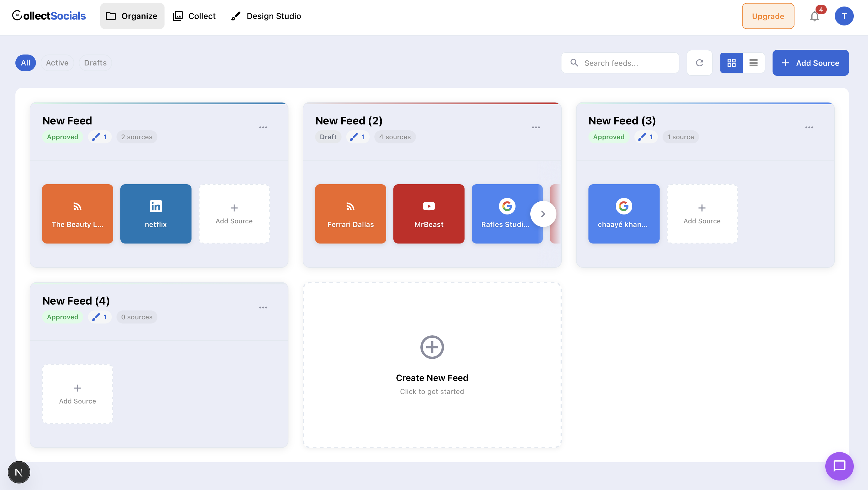
Task: Switch to grid view layout
Action: click(x=732, y=63)
